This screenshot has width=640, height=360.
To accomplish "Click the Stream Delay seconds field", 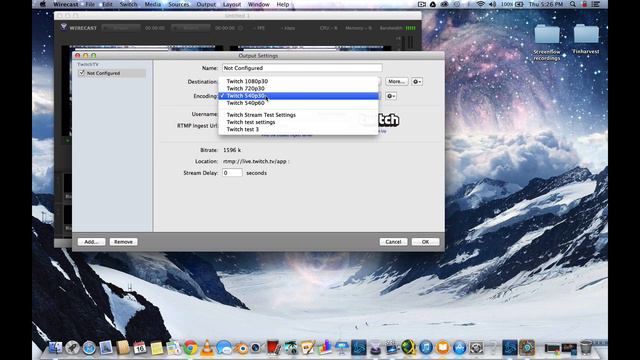I will [232, 173].
